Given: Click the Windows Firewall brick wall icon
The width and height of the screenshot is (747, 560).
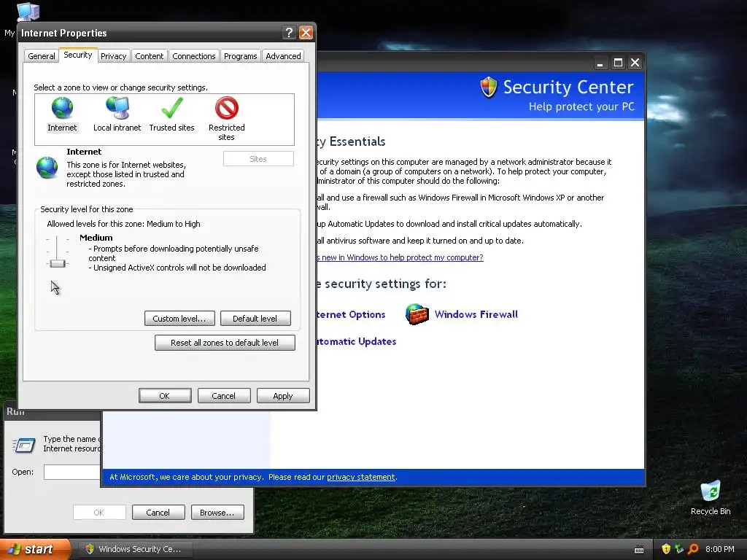Looking at the screenshot, I should pyautogui.click(x=417, y=314).
